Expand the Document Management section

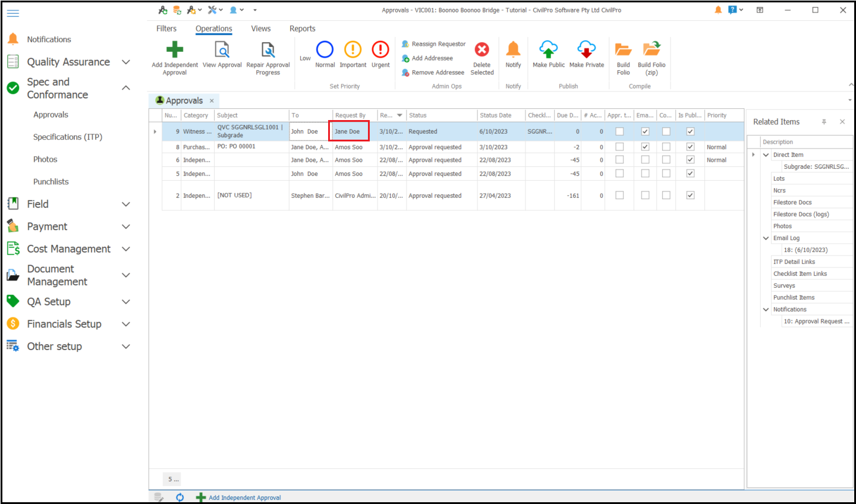pos(125,275)
